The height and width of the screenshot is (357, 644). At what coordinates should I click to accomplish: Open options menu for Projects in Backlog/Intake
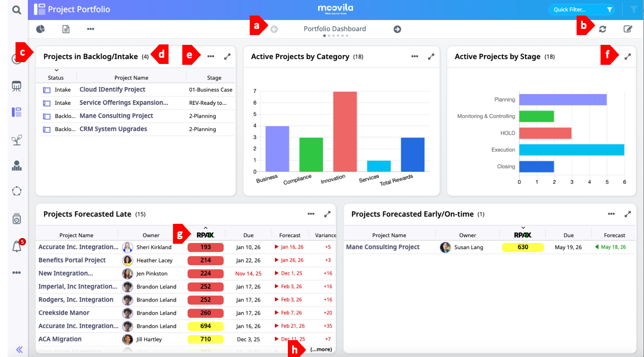click(211, 57)
